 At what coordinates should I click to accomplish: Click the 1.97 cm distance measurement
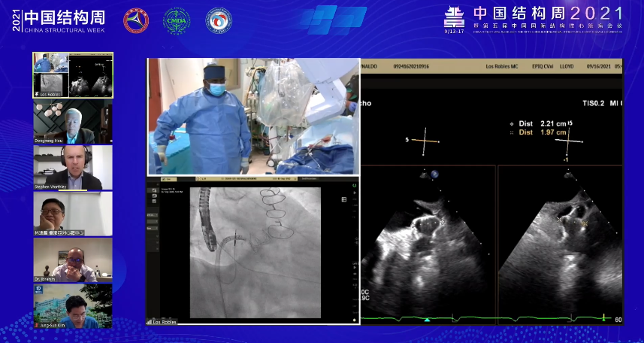coord(536,132)
